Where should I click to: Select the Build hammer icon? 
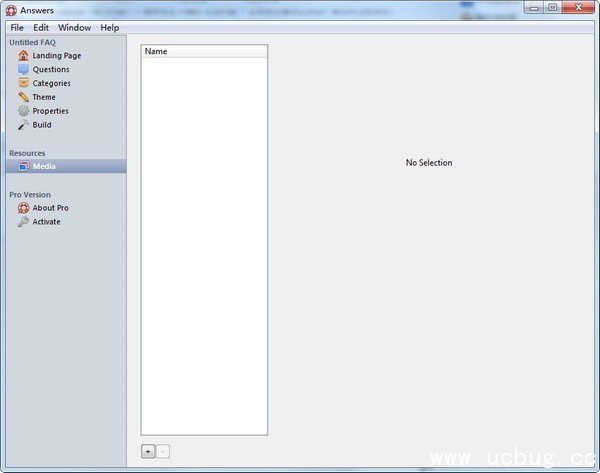pos(24,125)
